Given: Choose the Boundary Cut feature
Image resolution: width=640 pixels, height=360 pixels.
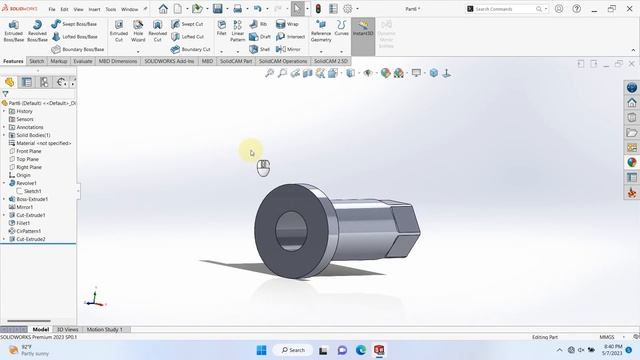Looking at the screenshot, I should click(191, 49).
